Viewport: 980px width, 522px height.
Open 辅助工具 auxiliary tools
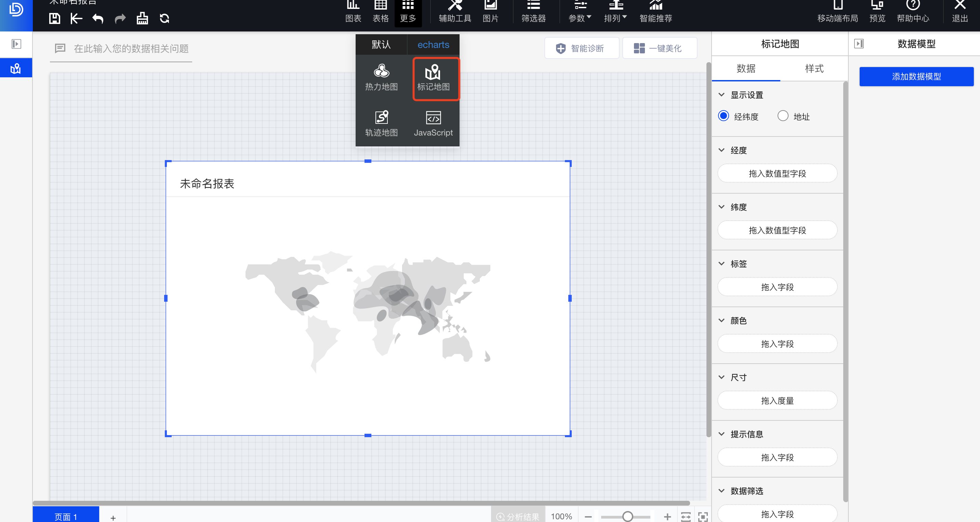(455, 13)
